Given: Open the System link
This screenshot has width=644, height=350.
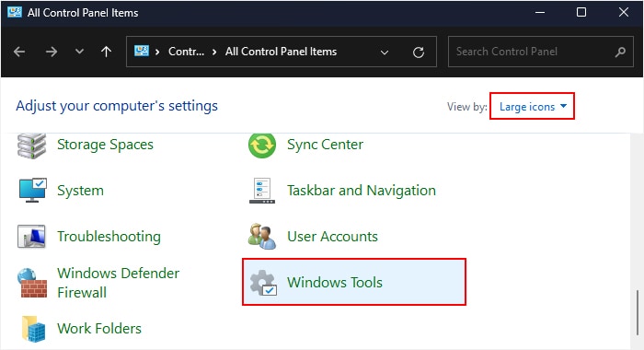Looking at the screenshot, I should (81, 191).
